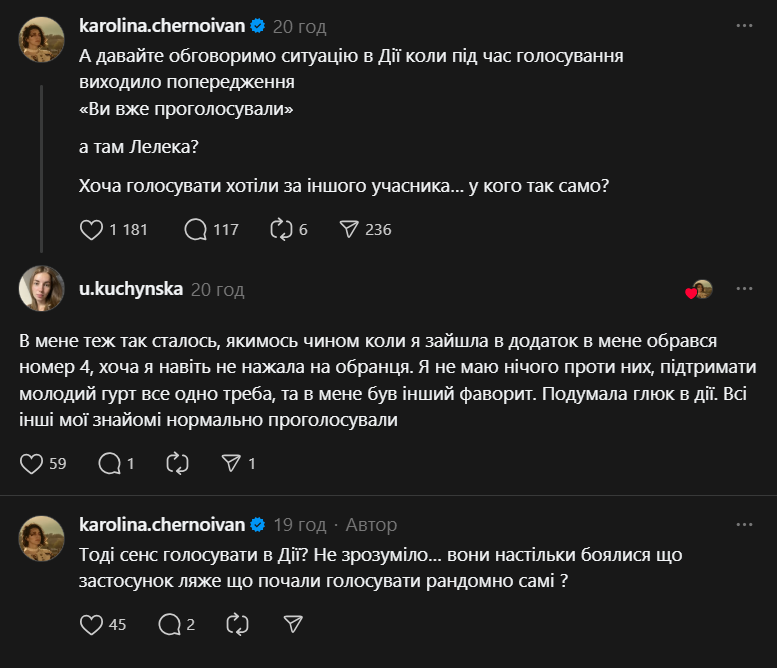Click u.kuchynska's profile avatar
This screenshot has height=668, width=777.
(42, 288)
